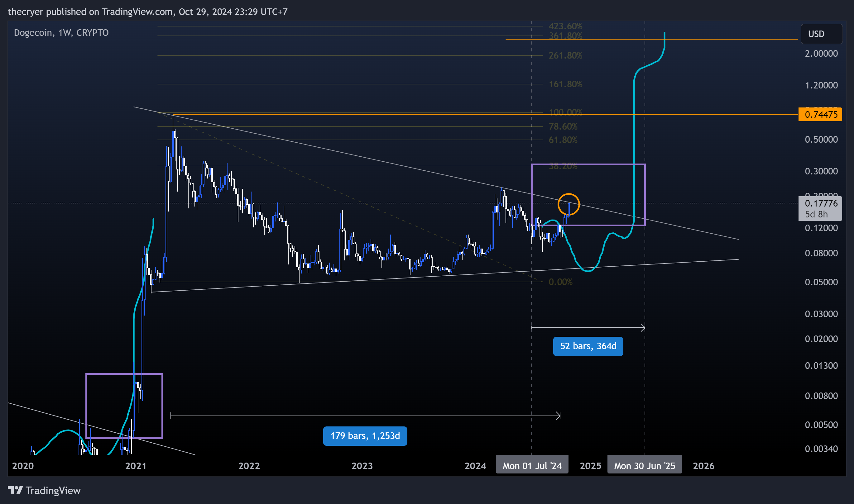
Task: Click the 'Dogecoin, 1W, CRYPTO' symbol title
Action: [61, 33]
